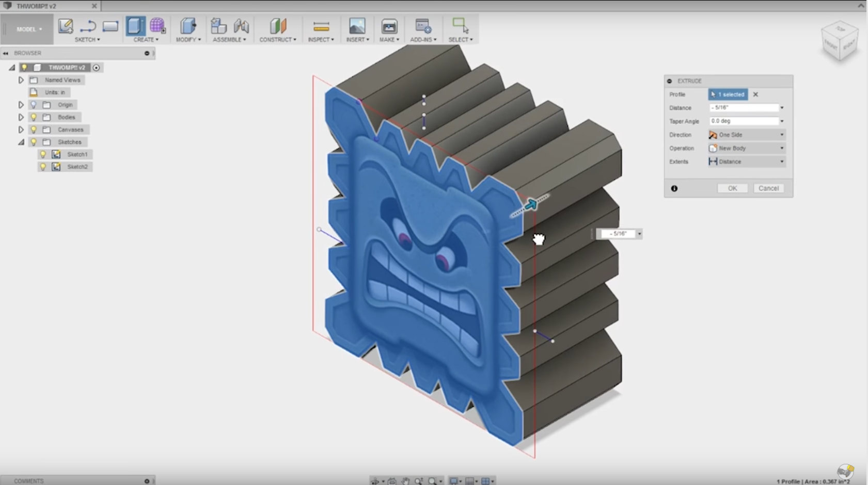Viewport: 868px width, 485px height.
Task: Toggle visibility bulb of THWOMP!! v2 component
Action: (24, 68)
